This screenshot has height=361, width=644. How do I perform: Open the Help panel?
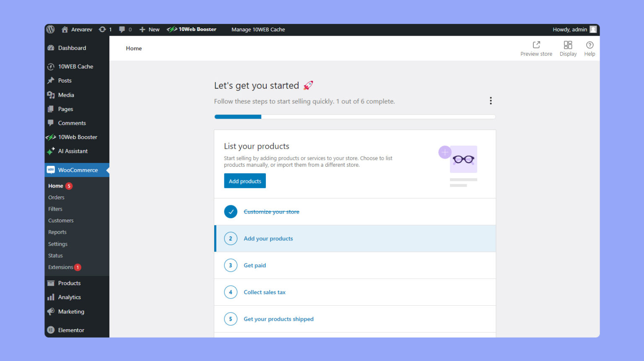[589, 48]
